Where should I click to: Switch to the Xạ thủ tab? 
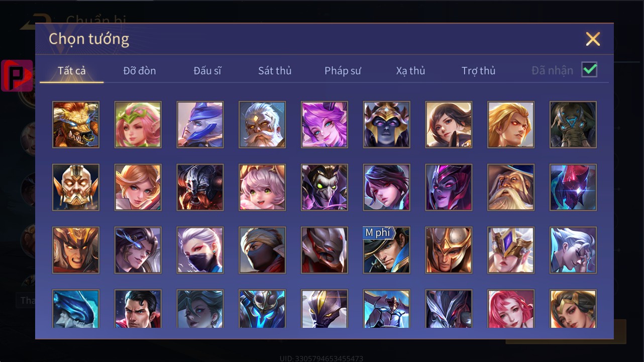tap(410, 70)
